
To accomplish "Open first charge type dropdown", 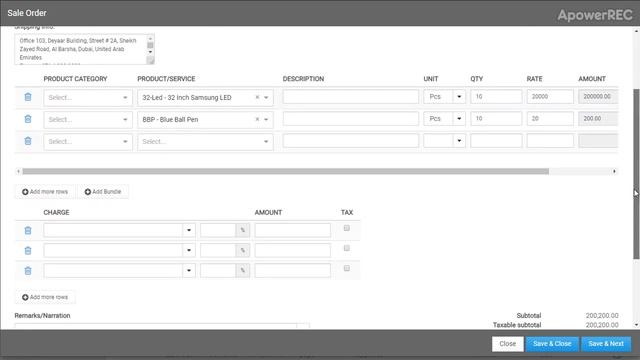I will pyautogui.click(x=189, y=230).
